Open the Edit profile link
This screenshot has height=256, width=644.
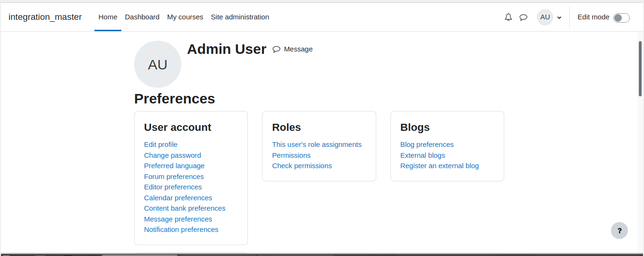(161, 145)
